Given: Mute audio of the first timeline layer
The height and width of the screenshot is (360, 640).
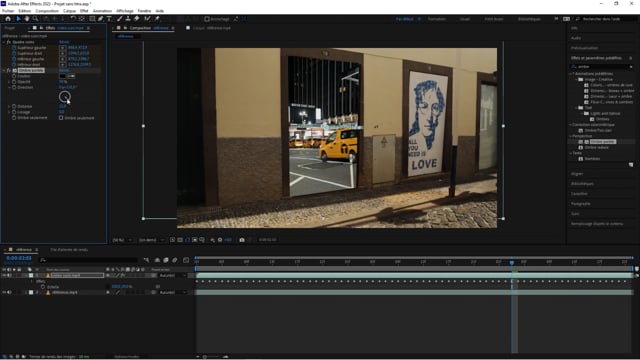Looking at the screenshot, I should pyautogui.click(x=9, y=276).
